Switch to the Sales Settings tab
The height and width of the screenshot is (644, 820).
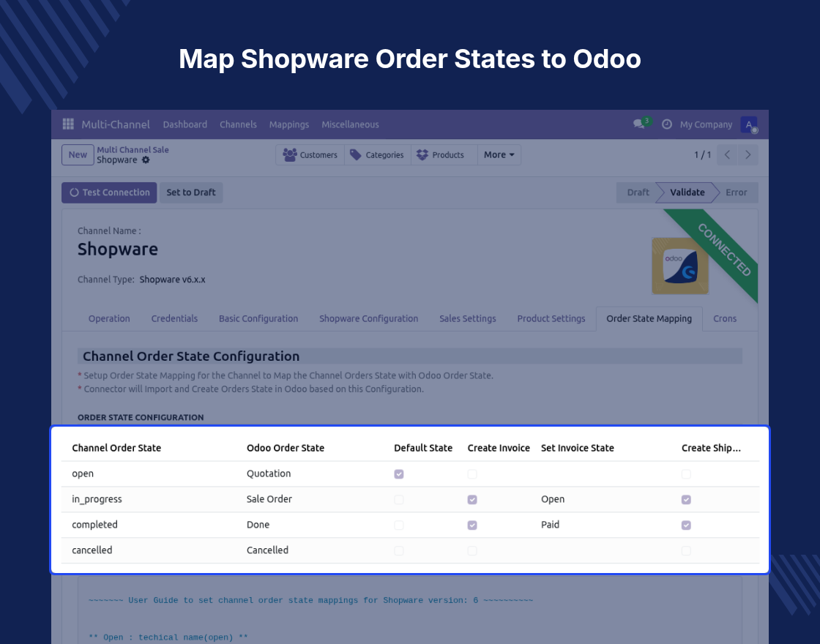pyautogui.click(x=468, y=318)
